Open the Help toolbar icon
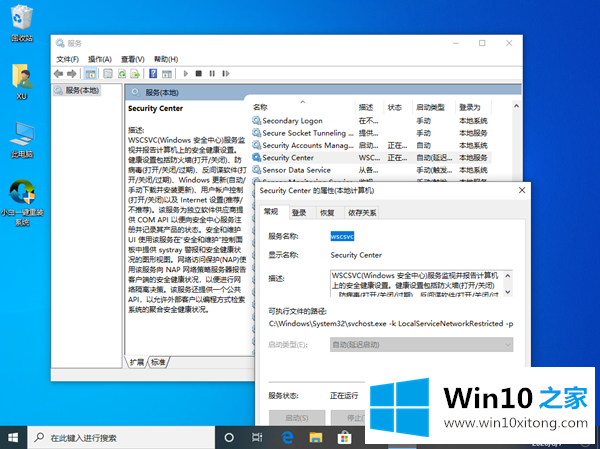The width and height of the screenshot is (600, 449). [x=153, y=73]
